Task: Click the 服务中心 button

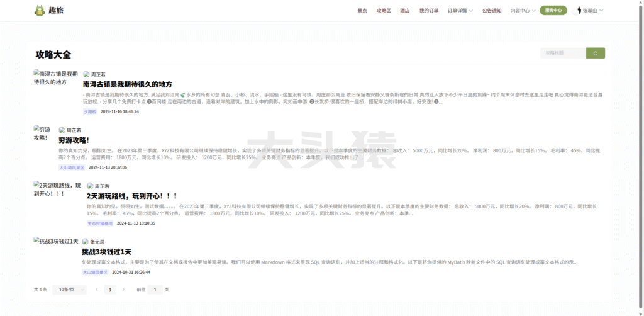Action: (x=553, y=11)
